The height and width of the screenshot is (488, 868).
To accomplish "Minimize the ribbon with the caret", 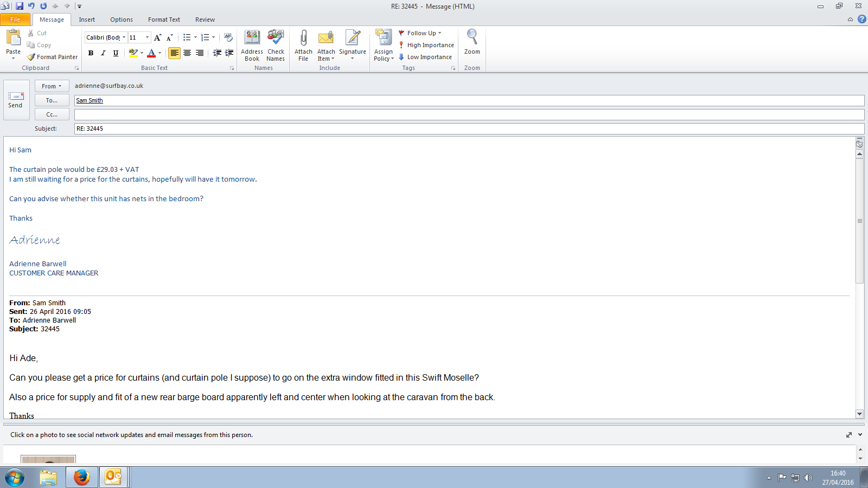I will coord(850,20).
